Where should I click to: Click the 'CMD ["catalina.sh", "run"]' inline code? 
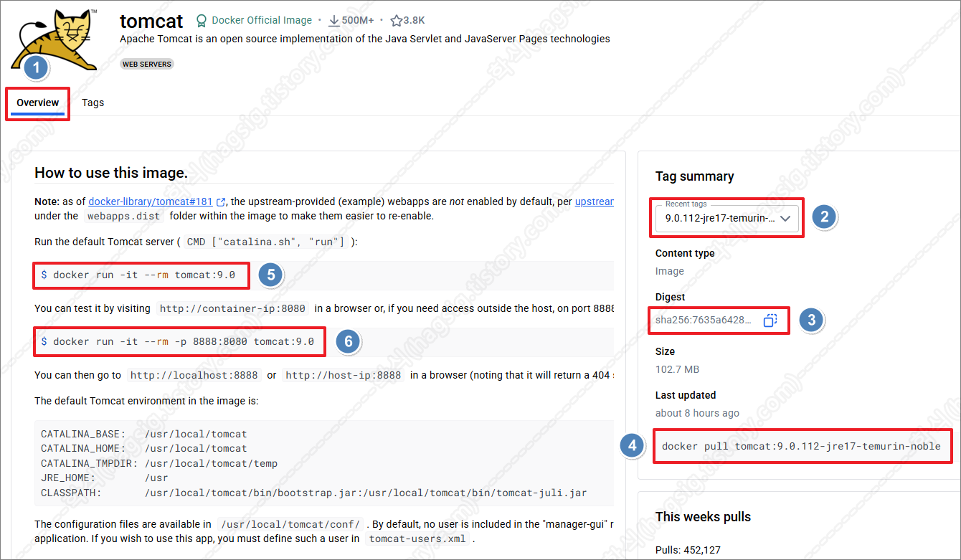pyautogui.click(x=265, y=242)
